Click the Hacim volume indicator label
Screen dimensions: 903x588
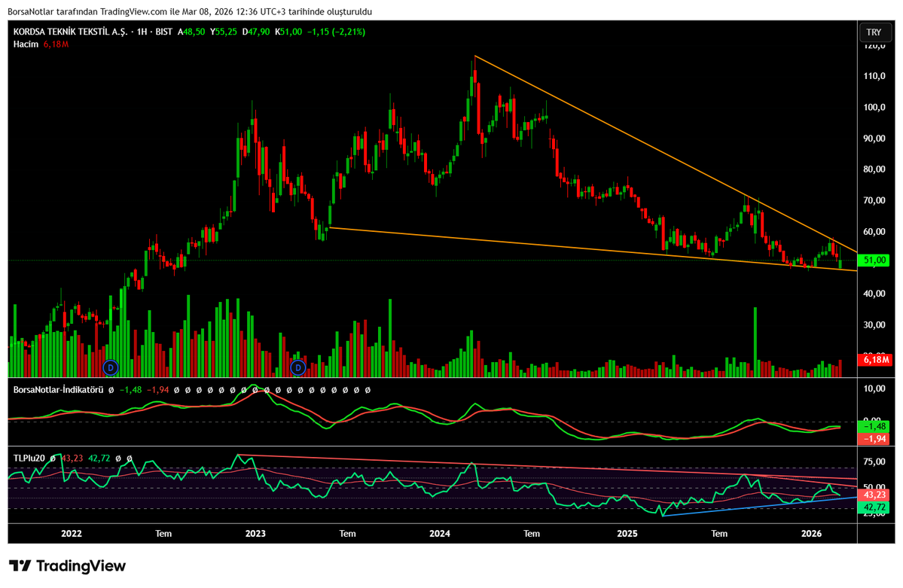pyautogui.click(x=26, y=44)
